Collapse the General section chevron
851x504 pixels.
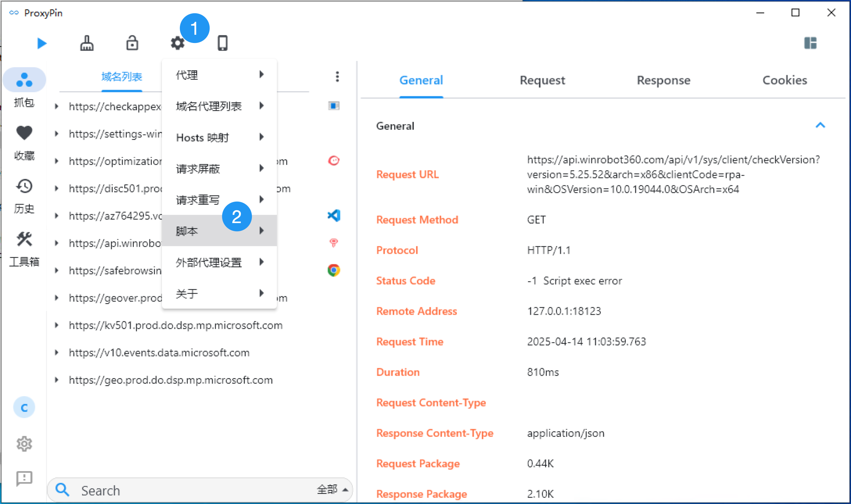[x=820, y=125]
